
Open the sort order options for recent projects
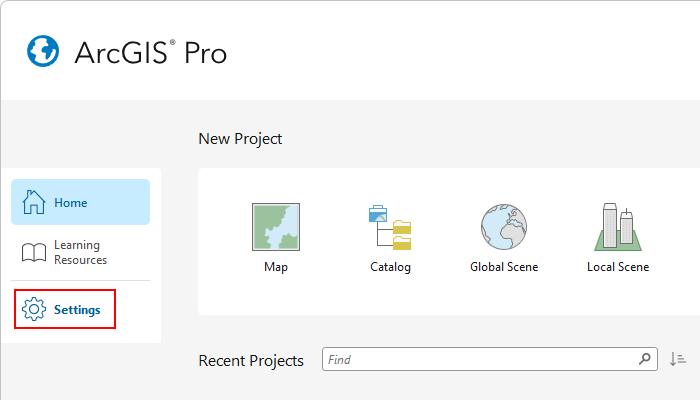click(x=678, y=359)
